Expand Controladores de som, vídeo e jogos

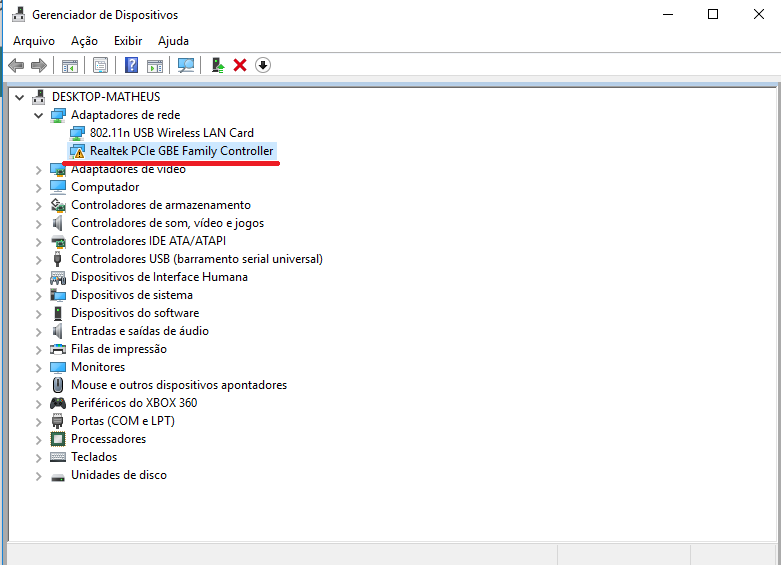(x=38, y=224)
